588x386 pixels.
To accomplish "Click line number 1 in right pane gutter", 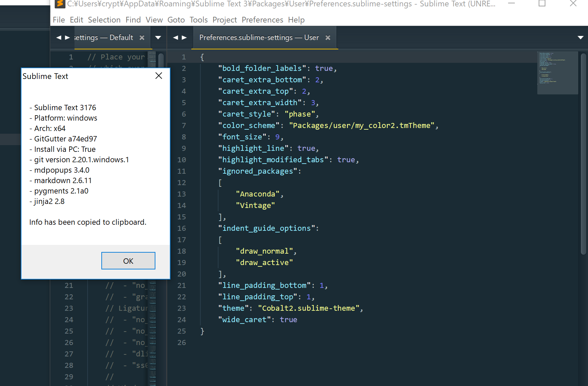I will tap(184, 57).
